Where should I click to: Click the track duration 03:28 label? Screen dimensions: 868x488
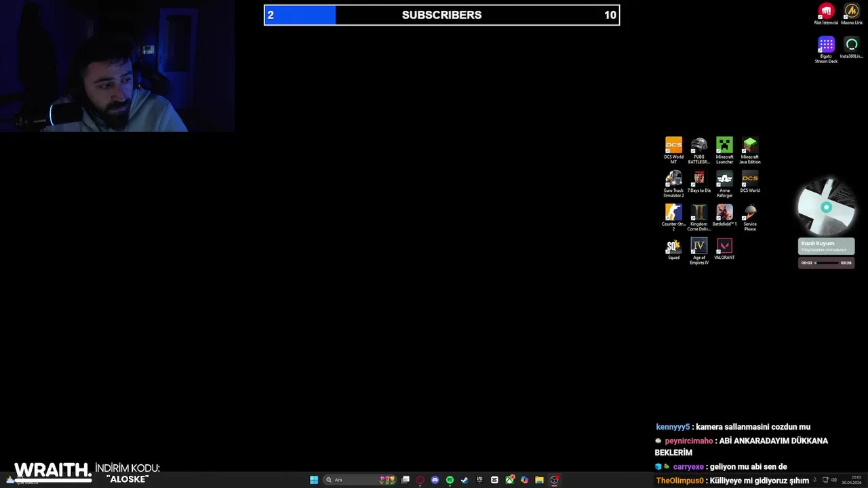pyautogui.click(x=846, y=263)
